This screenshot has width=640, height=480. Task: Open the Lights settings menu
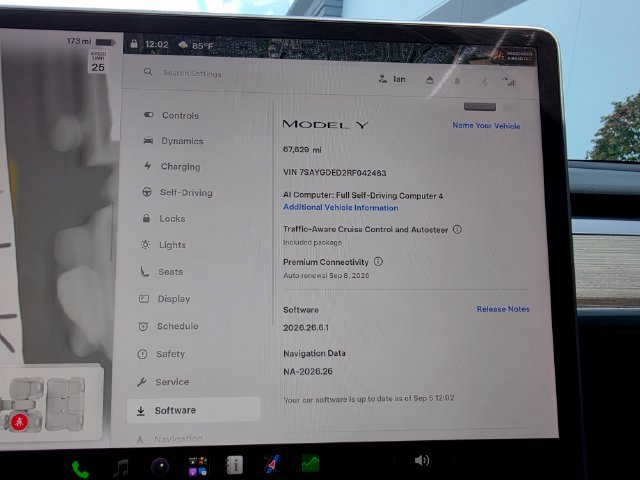click(163, 245)
